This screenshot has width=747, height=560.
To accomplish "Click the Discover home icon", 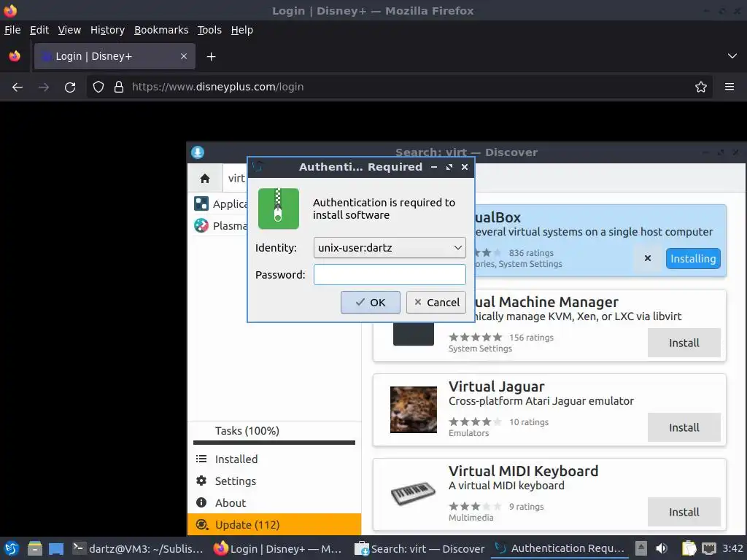I will (205, 178).
